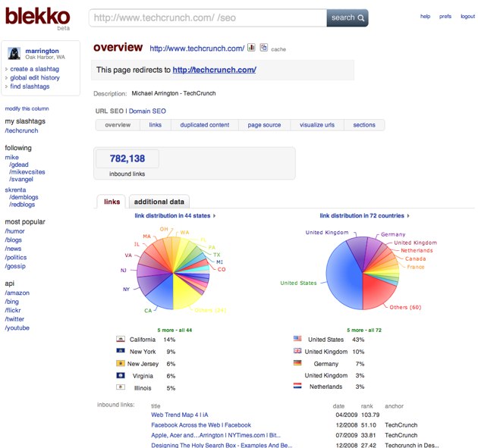Viewport: 478px width, 448px height.
Task: Click the rank column header
Action: pos(366,406)
